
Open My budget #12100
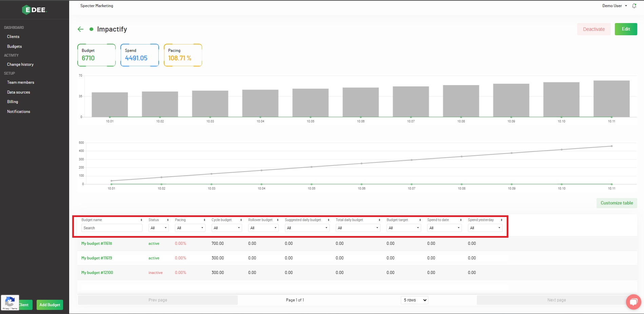tap(97, 273)
